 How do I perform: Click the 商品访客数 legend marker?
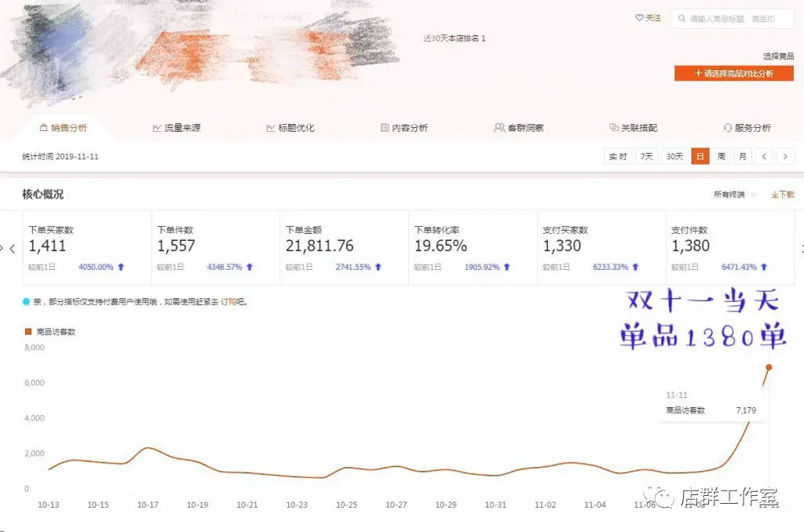click(x=28, y=332)
